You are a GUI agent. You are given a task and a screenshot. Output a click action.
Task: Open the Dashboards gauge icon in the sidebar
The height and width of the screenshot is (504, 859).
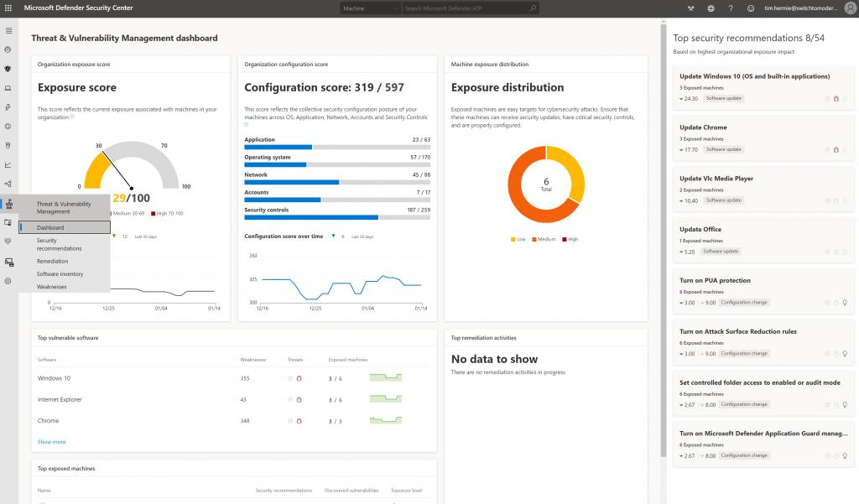coord(8,49)
